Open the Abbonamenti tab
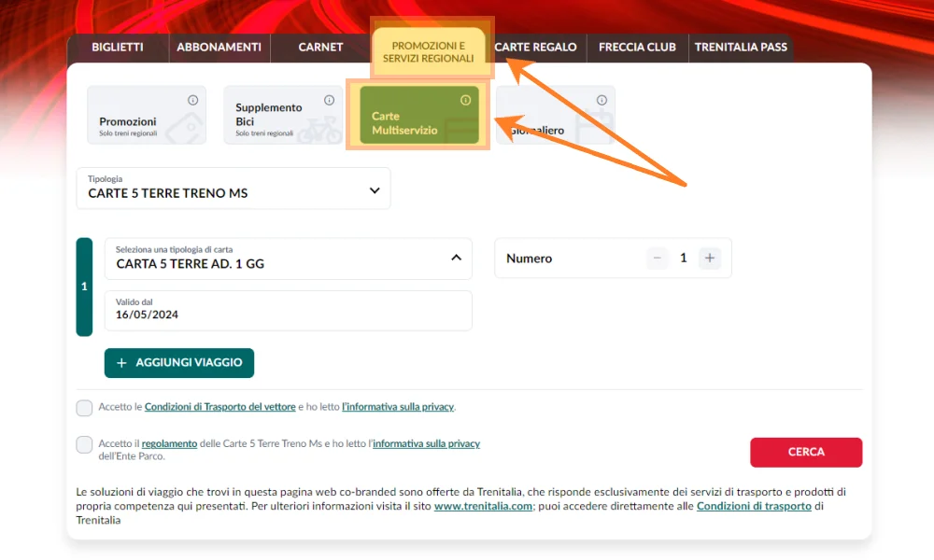The width and height of the screenshot is (934, 560). (x=219, y=48)
